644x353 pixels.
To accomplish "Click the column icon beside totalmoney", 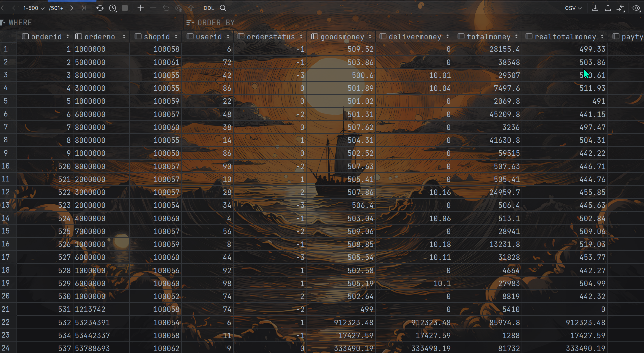I will pos(461,36).
